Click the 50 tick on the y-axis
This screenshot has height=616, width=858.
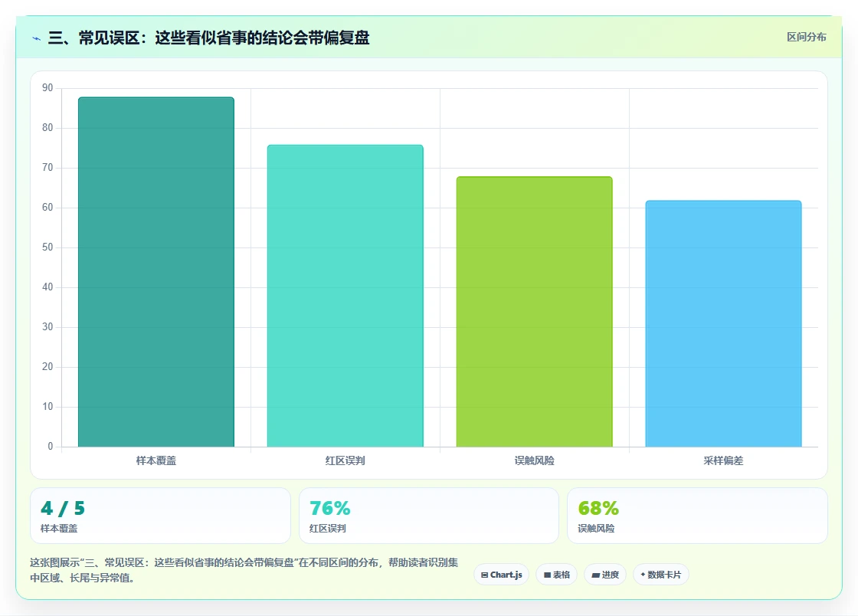point(47,247)
